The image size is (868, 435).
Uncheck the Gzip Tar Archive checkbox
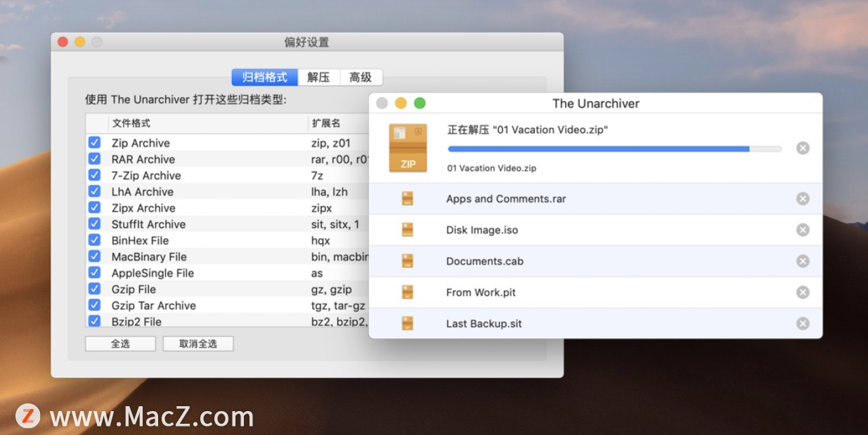click(94, 305)
